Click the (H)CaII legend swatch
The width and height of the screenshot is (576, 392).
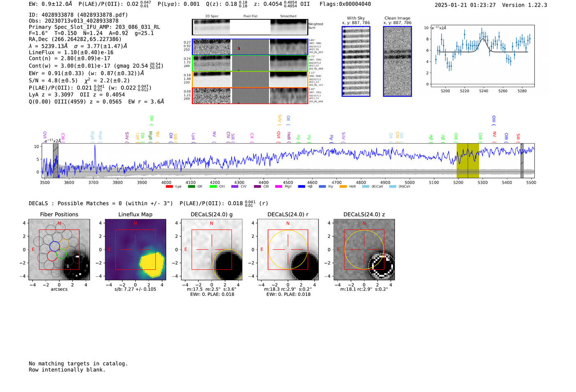coord(393,186)
